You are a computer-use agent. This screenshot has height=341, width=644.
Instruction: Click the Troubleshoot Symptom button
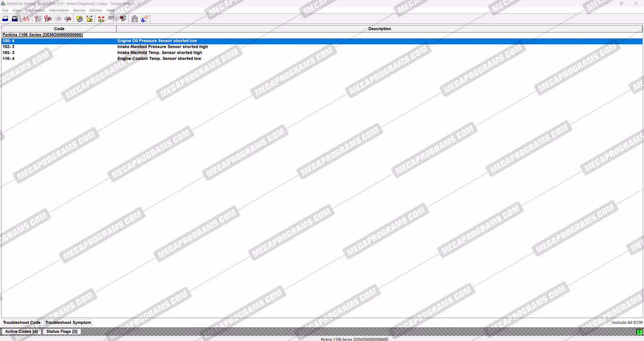(68, 323)
